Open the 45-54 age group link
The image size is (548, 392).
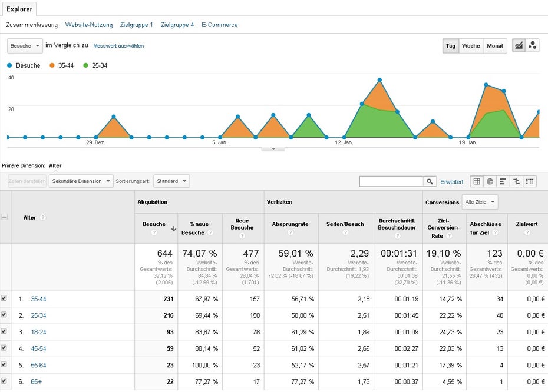[x=38, y=348]
